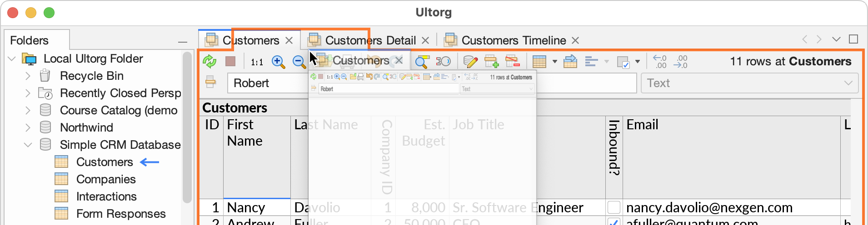Screen dimensions: 868x225
Task: Click the green Refresh data icon
Action: click(x=209, y=61)
